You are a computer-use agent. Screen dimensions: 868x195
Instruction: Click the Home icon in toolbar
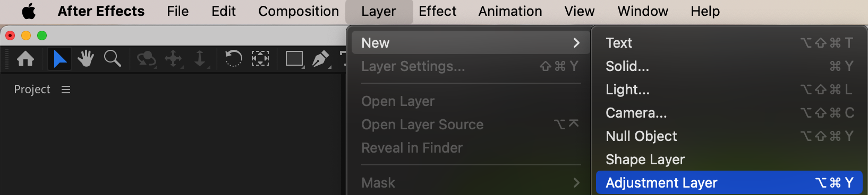[x=25, y=58]
